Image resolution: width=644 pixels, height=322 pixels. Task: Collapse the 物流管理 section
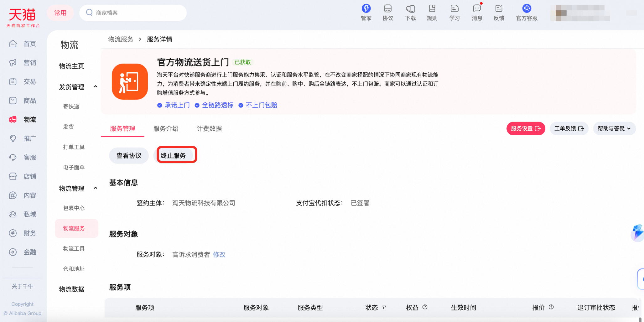coord(96,188)
